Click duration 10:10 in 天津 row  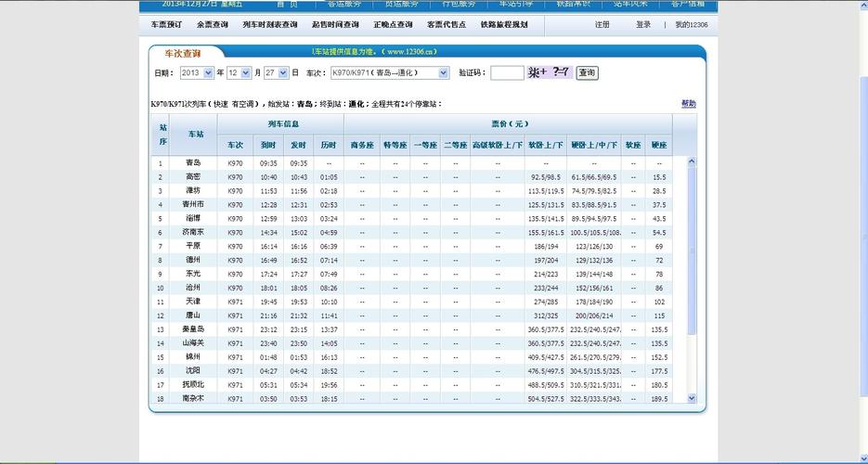point(329,302)
